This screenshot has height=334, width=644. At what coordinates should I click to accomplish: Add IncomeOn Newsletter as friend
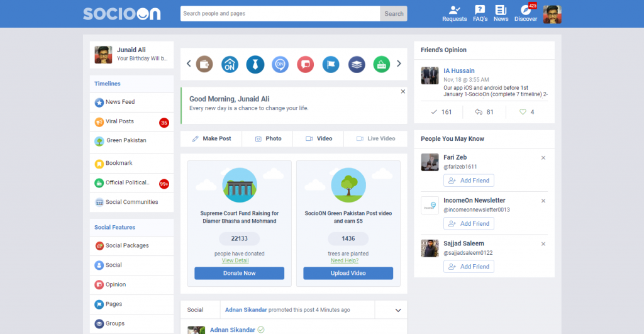469,223
